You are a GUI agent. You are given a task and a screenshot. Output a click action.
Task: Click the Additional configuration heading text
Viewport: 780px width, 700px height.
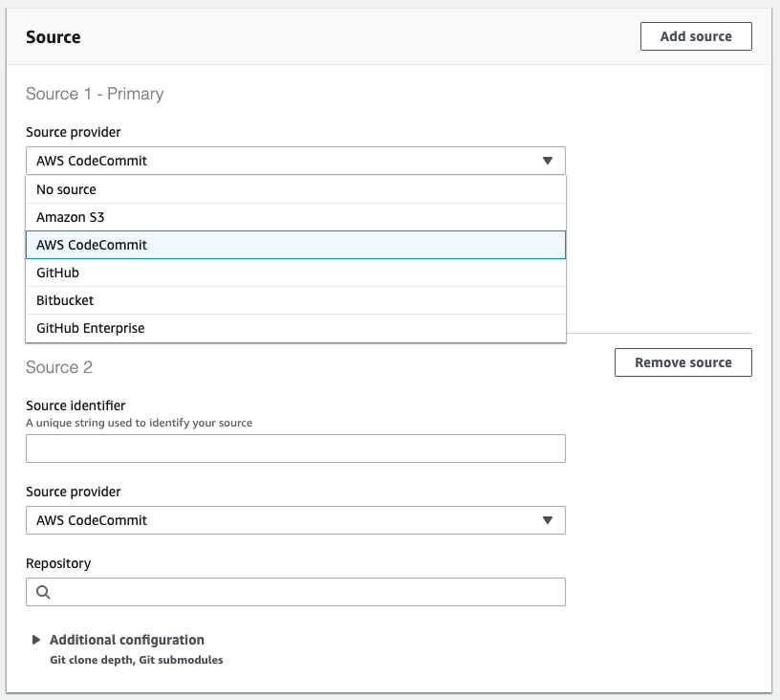tap(127, 640)
